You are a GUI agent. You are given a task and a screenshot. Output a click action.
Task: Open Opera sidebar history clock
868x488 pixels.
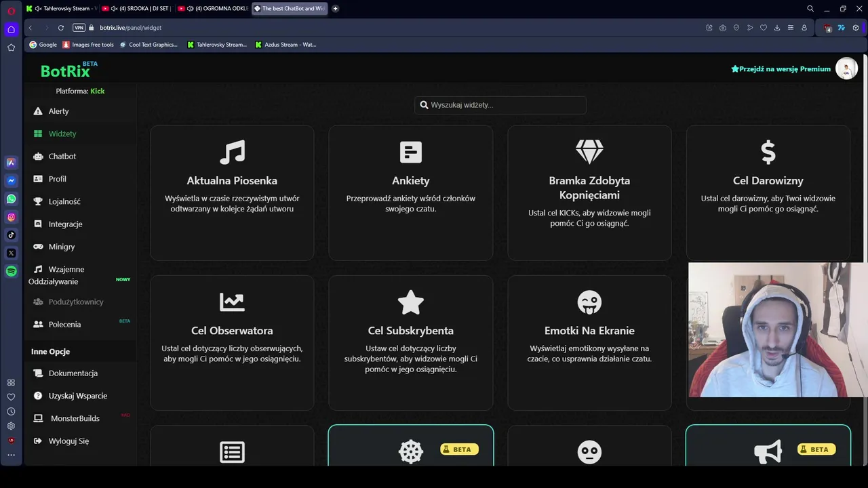[x=11, y=411]
